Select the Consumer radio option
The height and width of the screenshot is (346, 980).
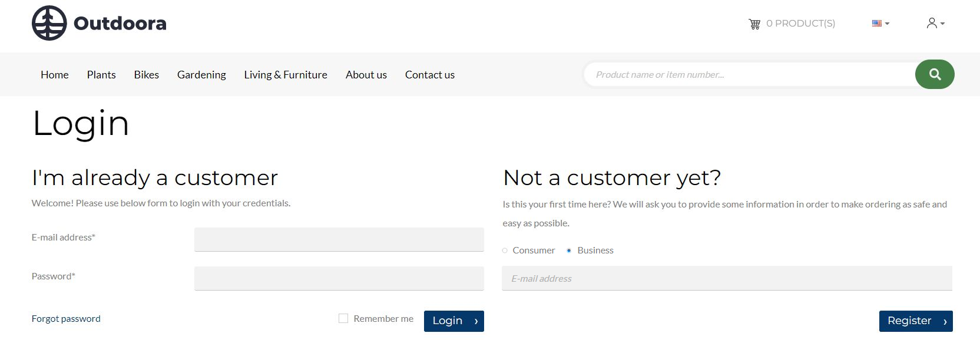pyautogui.click(x=505, y=251)
